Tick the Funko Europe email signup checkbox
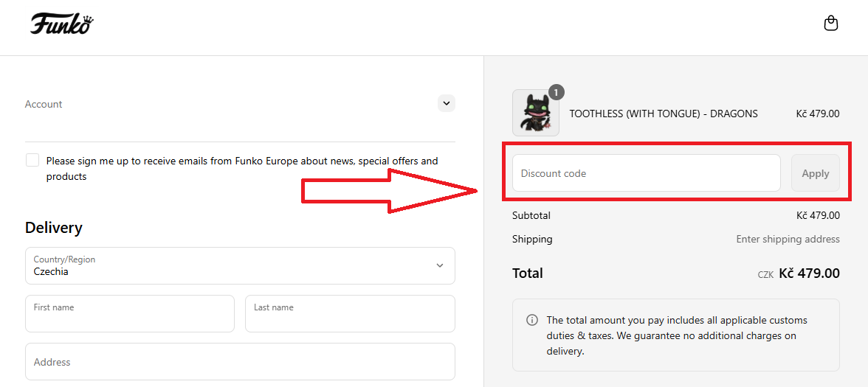Screen dimensions: 868x387 pyautogui.click(x=32, y=161)
